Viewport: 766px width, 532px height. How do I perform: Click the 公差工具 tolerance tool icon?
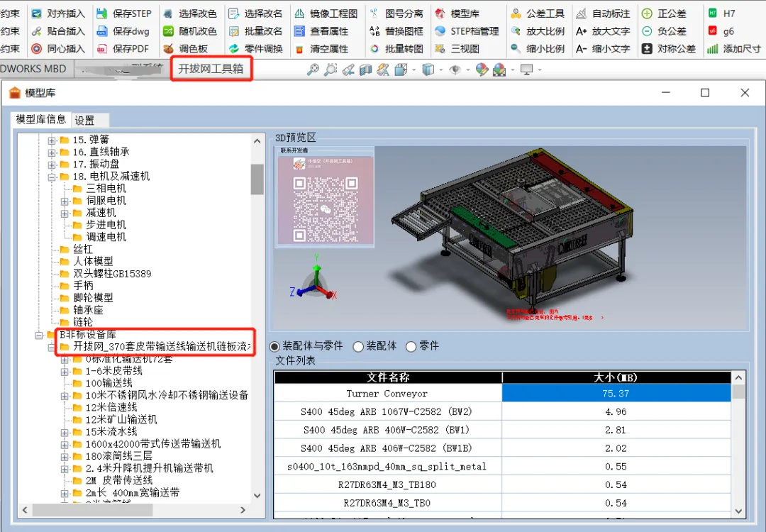click(x=516, y=13)
